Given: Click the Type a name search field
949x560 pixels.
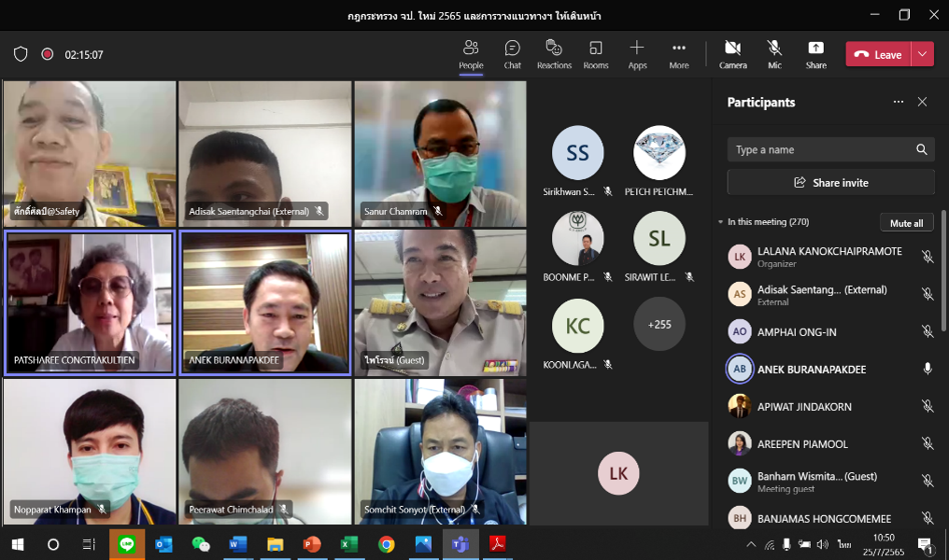Looking at the screenshot, I should pos(819,149).
